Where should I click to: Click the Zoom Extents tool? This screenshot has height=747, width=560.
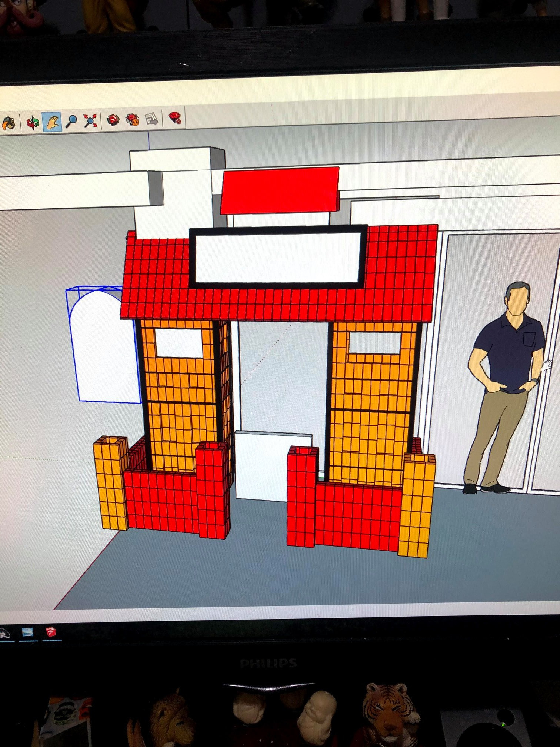(90, 120)
